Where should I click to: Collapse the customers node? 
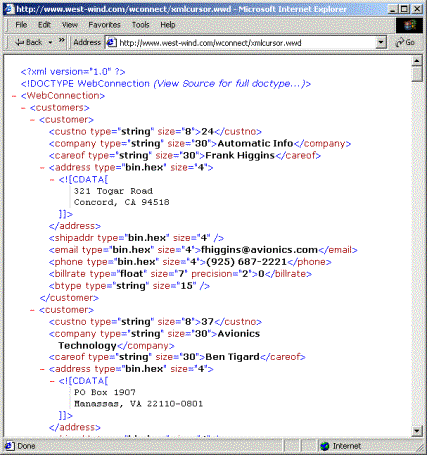click(23, 108)
